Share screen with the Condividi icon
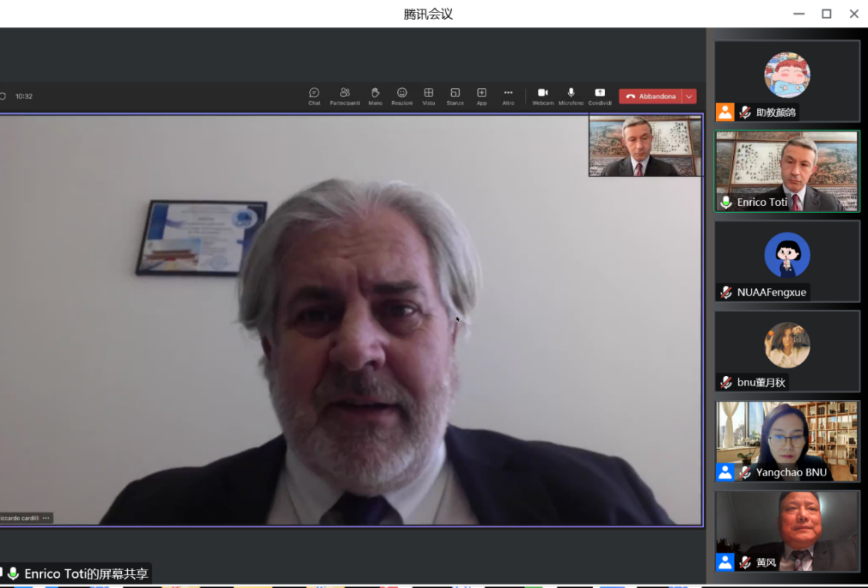The image size is (868, 588). coord(600,96)
